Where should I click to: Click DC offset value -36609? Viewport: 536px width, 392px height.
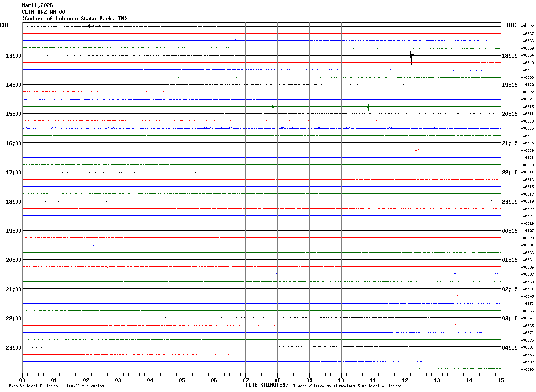pos(528,165)
